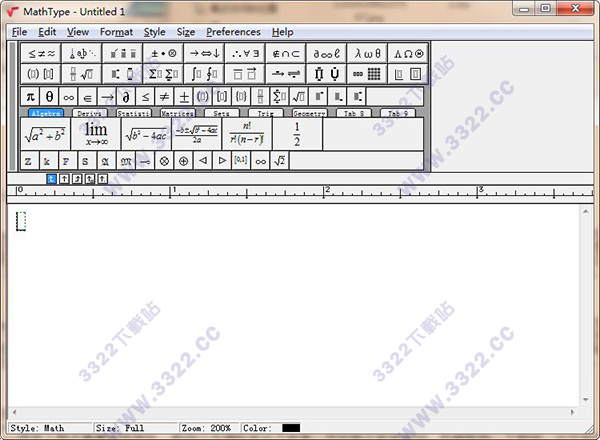Open the View menu
Screen dimensions: 600x440
78,32
